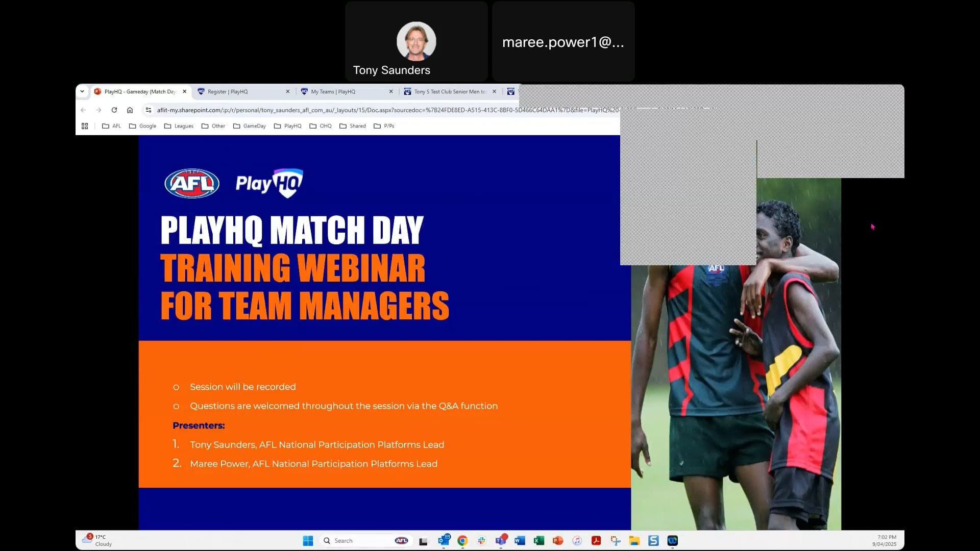The image size is (980, 551).
Task: Launch Slack from the taskbar
Action: tap(481, 541)
